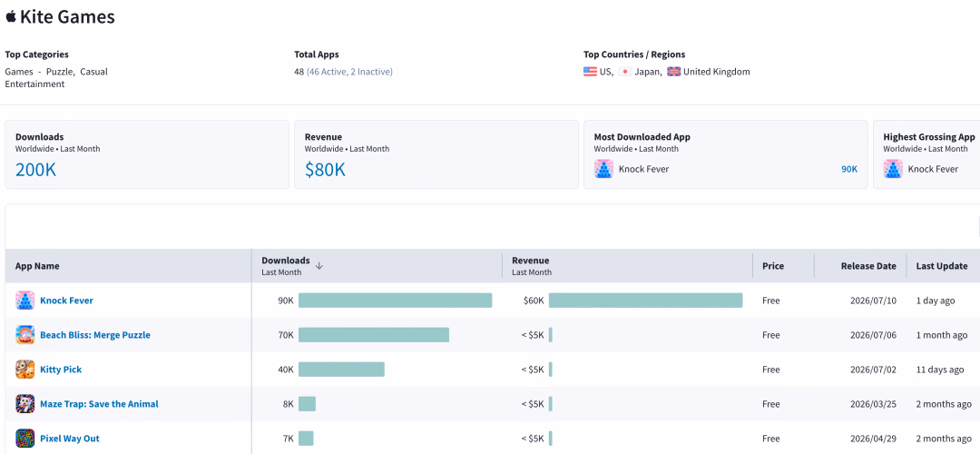This screenshot has height=454, width=980.
Task: Click the Knock Fever downloads bar
Action: (x=395, y=301)
